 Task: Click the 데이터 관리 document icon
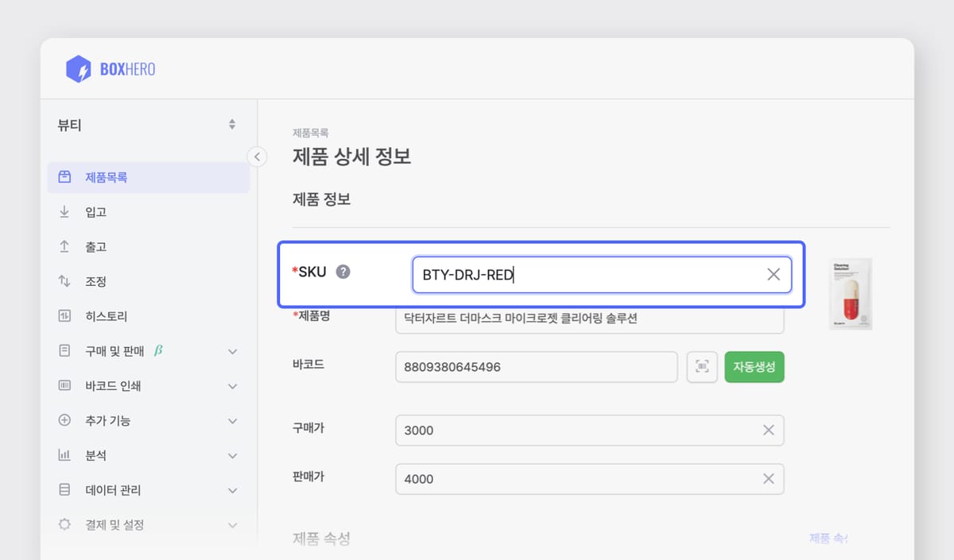coord(64,490)
